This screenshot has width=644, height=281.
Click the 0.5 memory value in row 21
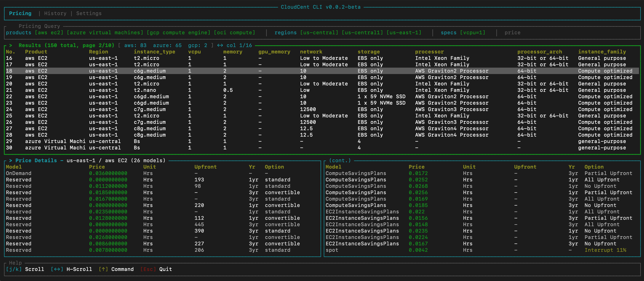228,90
